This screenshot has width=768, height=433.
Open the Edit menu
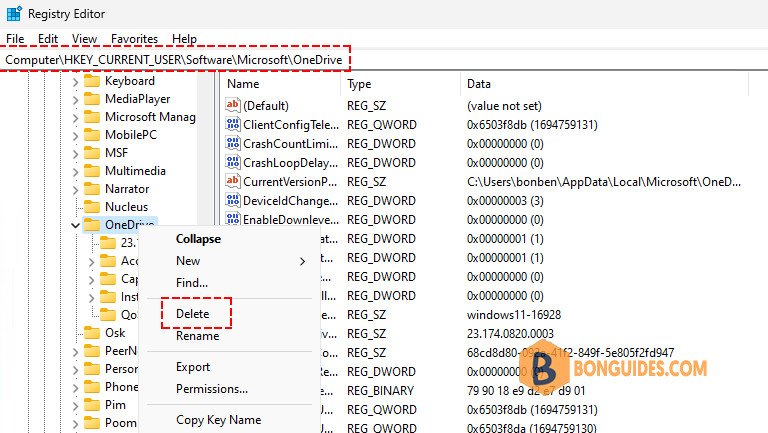[48, 39]
